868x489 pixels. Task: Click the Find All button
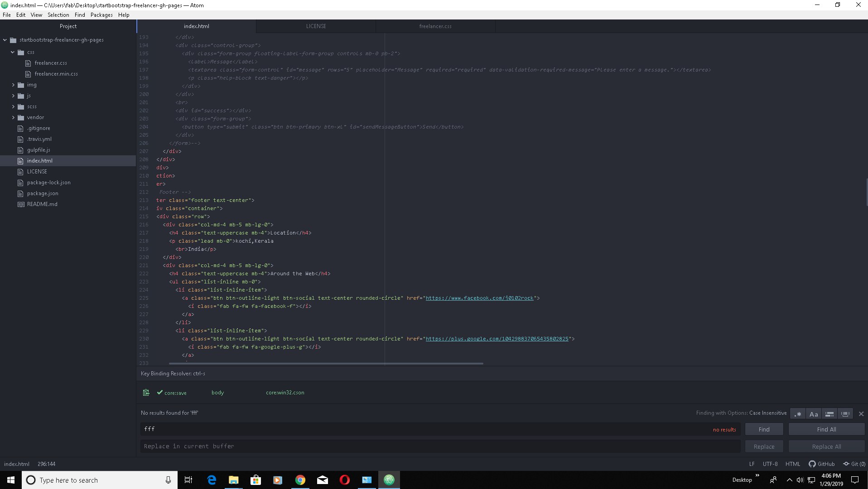826,429
